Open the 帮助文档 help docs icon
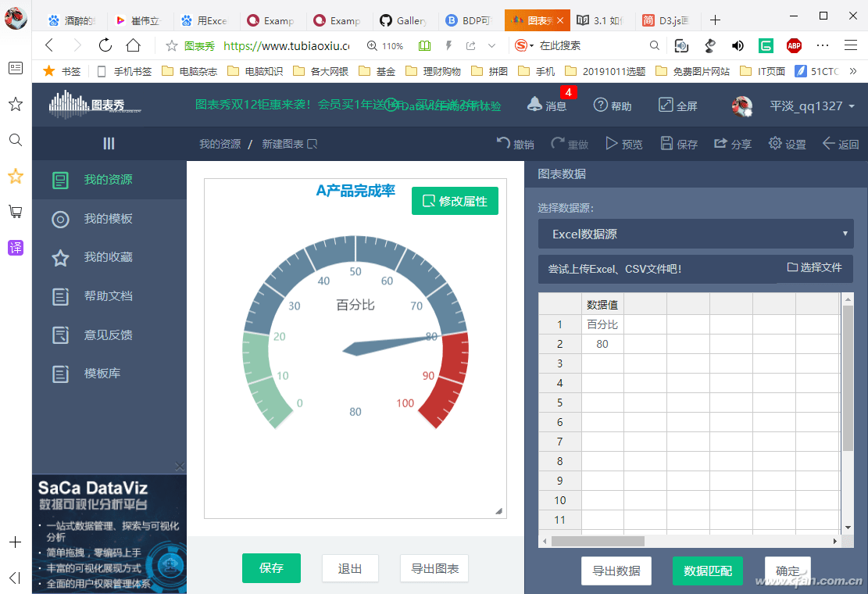 tap(60, 296)
